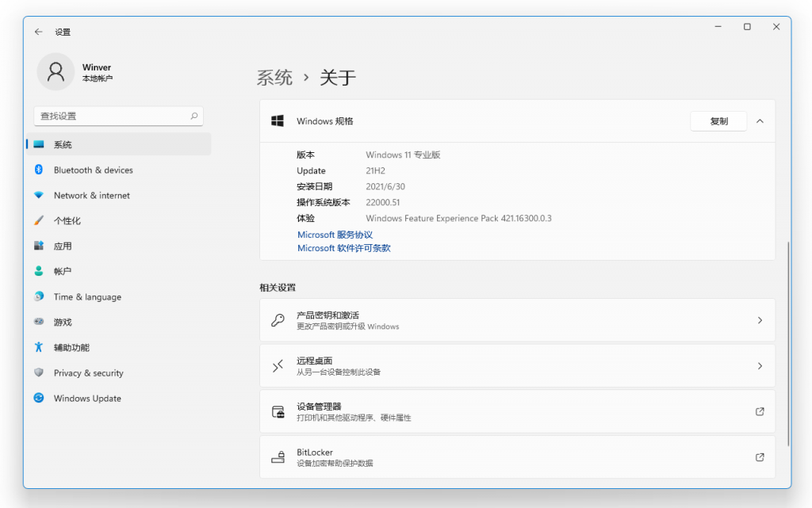Click the 系统 monitor icon in the sidebar
This screenshot has width=812, height=508.
coord(39,144)
